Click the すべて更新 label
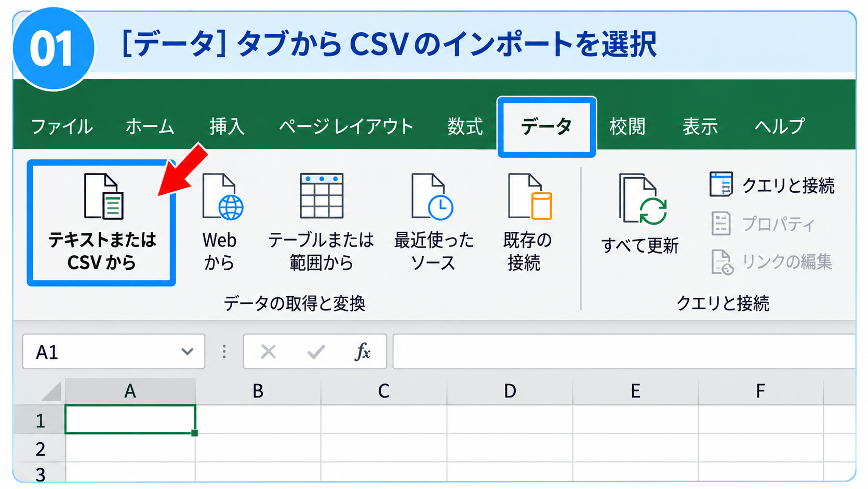Viewport: 868px width, 489px height. point(640,245)
